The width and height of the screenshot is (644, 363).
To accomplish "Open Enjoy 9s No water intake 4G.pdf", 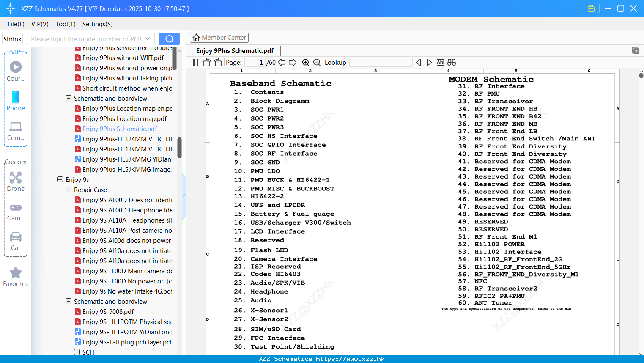I will [123, 291].
